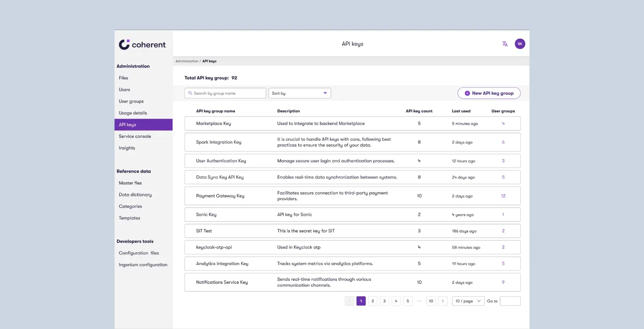Image resolution: width=644 pixels, height=329 pixels.
Task: Open Ingenium configuration
Action: 143,265
